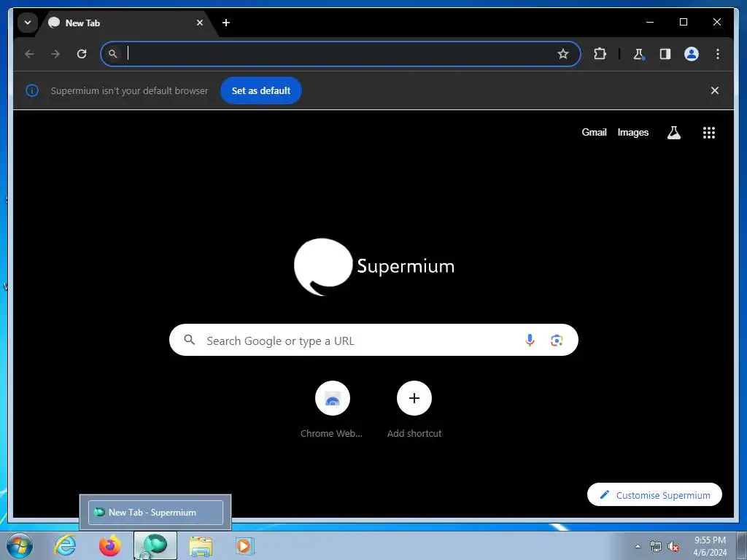The image size is (747, 560).
Task: Close the New Tab tab
Action: 200,23
